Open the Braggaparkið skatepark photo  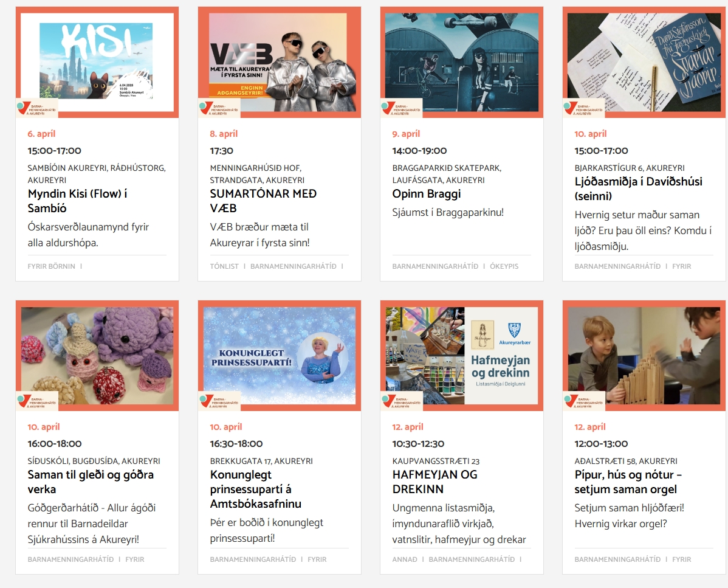[461, 62]
